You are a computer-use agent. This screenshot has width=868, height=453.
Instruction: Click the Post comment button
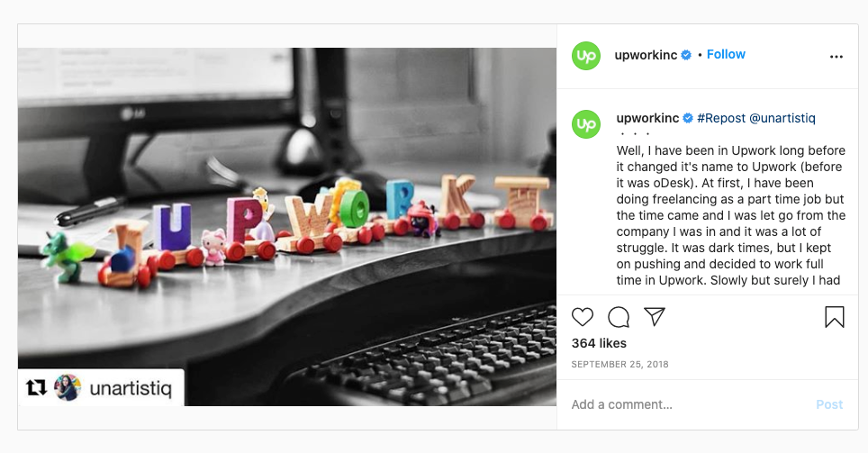[829, 405]
